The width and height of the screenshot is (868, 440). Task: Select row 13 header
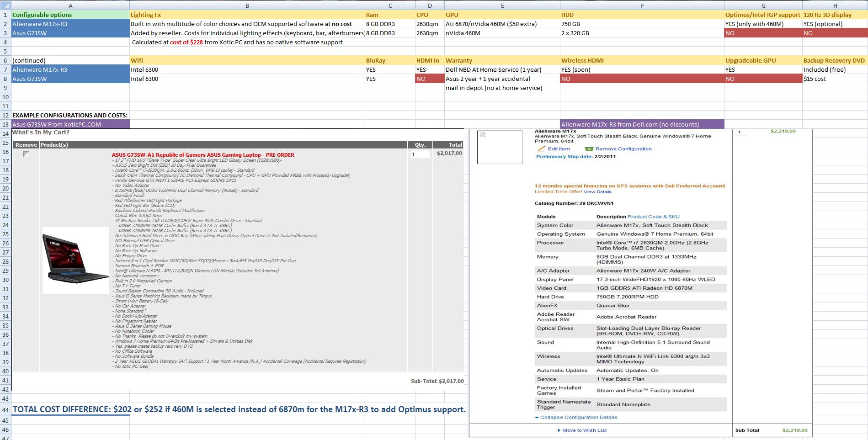point(5,124)
